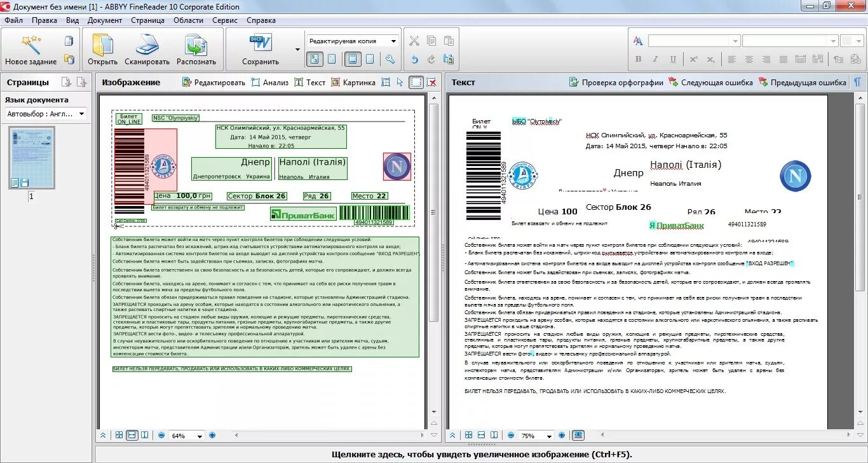Screen dimensions: 868x463
Task: Toggle Bold formatting button
Action: pos(638,59)
